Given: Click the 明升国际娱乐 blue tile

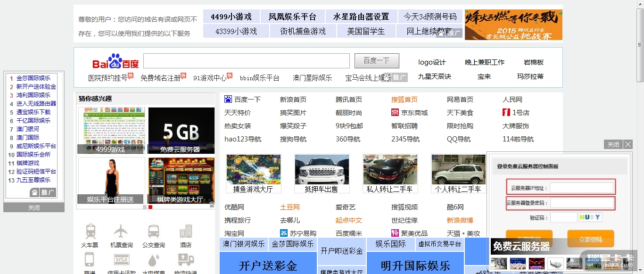Looking at the screenshot, I should (415, 263).
